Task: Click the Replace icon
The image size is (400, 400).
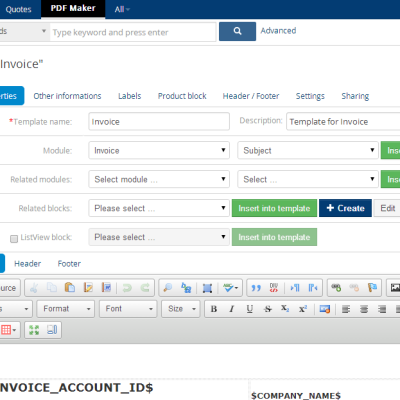Action: point(186,288)
